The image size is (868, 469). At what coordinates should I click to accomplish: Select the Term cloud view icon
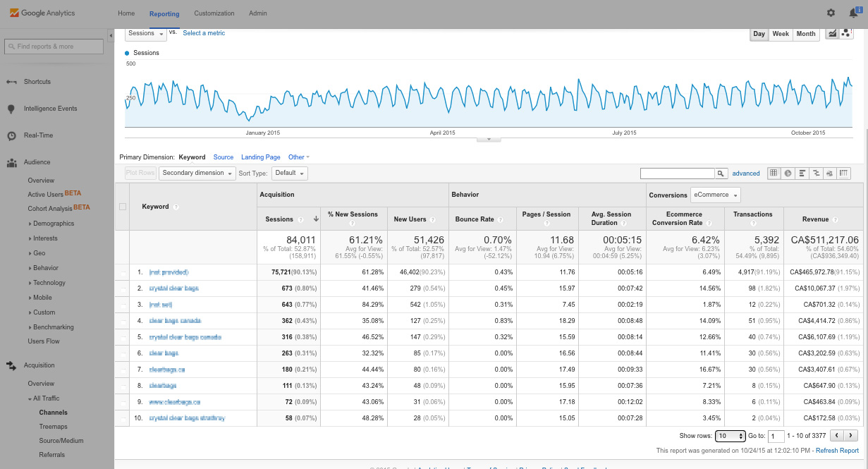click(x=830, y=173)
